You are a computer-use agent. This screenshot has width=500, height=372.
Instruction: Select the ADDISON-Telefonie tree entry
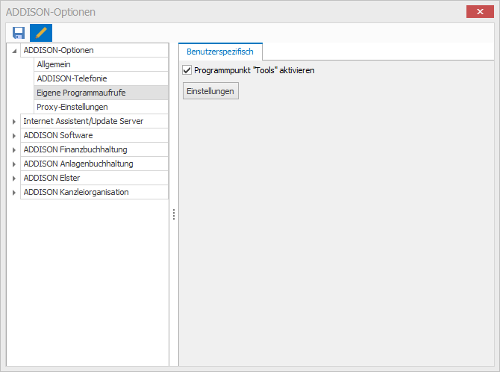pyautogui.click(x=101, y=79)
